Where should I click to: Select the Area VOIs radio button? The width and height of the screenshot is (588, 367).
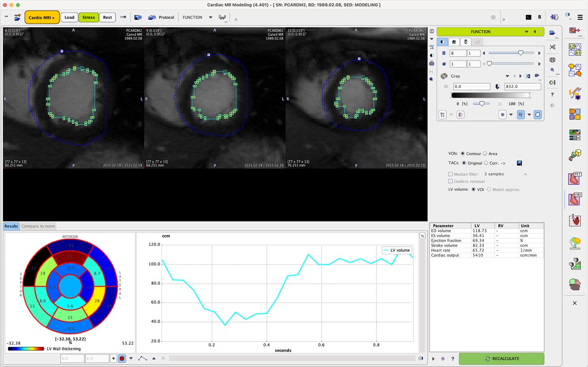tap(485, 154)
